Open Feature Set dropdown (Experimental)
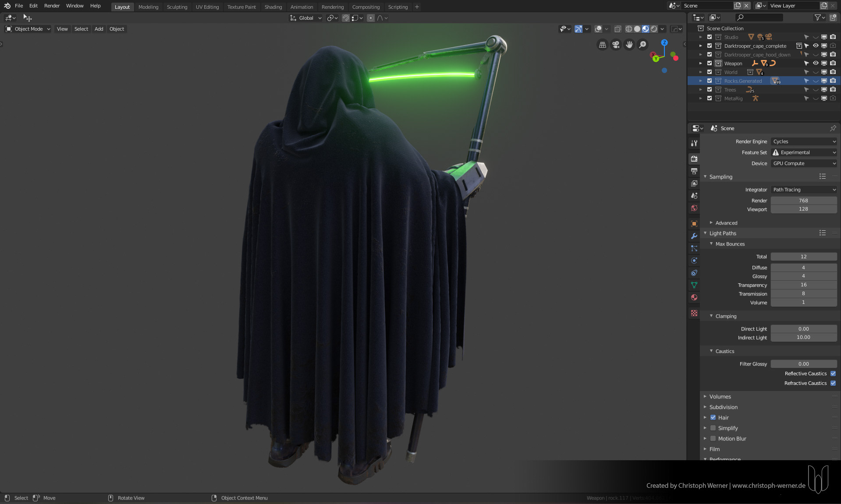This screenshot has width=841, height=504. (x=804, y=152)
